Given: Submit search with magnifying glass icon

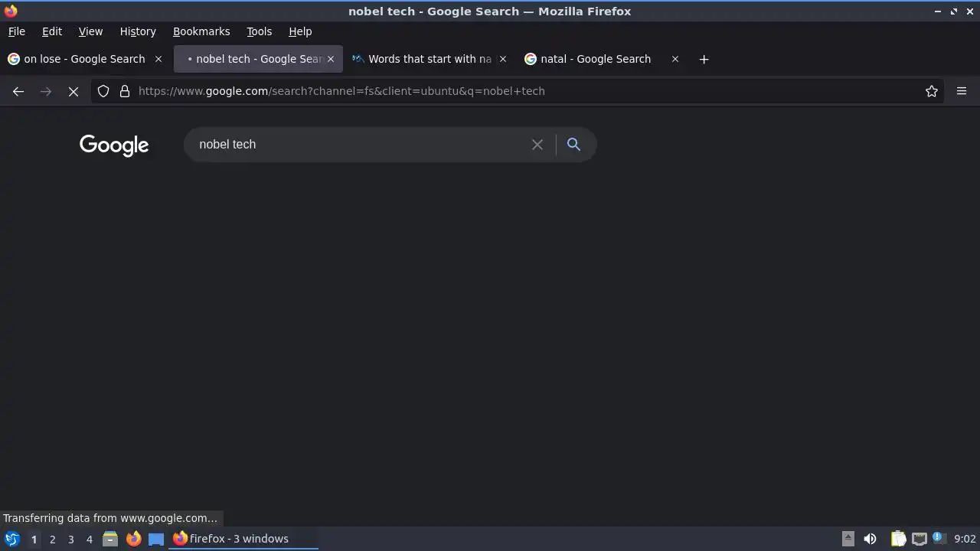Looking at the screenshot, I should (x=573, y=145).
